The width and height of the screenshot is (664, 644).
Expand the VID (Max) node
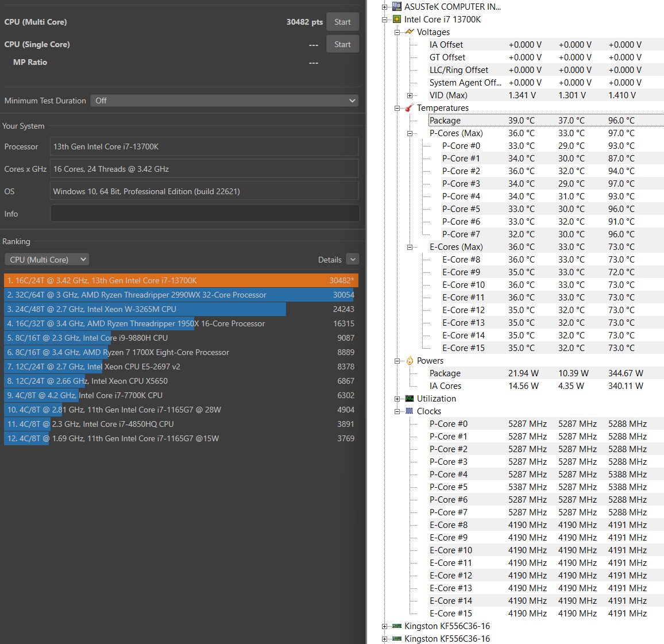tap(410, 96)
